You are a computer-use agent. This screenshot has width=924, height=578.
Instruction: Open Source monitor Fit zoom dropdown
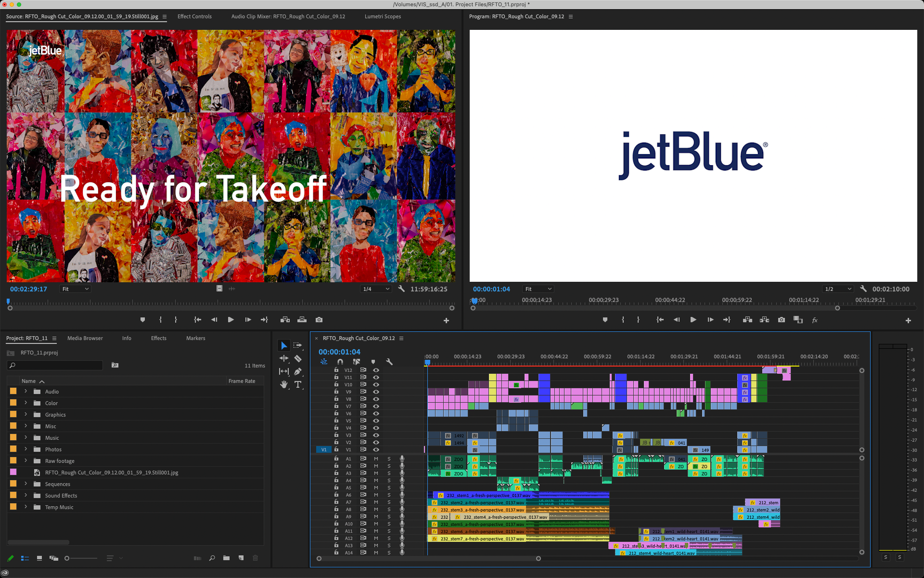click(x=75, y=289)
